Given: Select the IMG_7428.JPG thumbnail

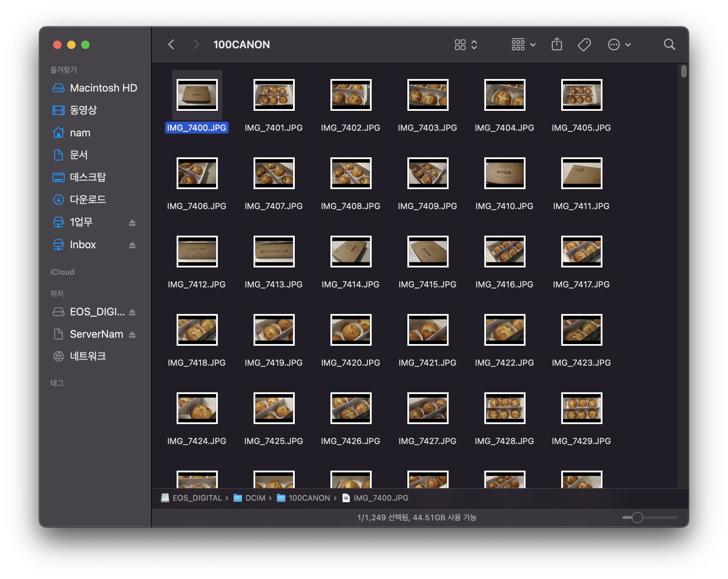Looking at the screenshot, I should [504, 408].
